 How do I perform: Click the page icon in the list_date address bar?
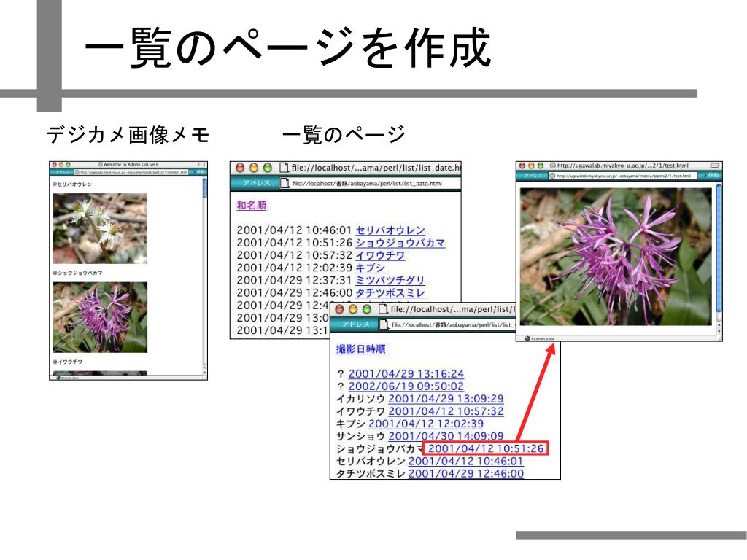[285, 183]
